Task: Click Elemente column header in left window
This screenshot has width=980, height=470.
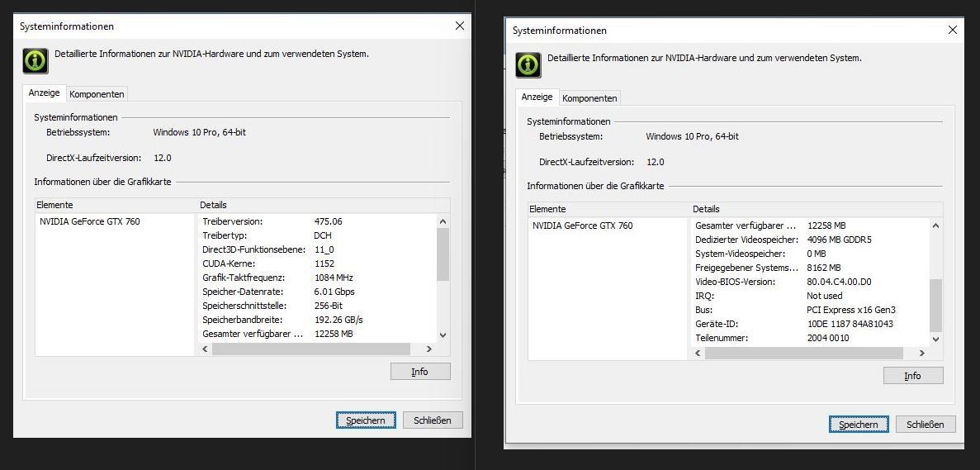Action: tap(116, 205)
